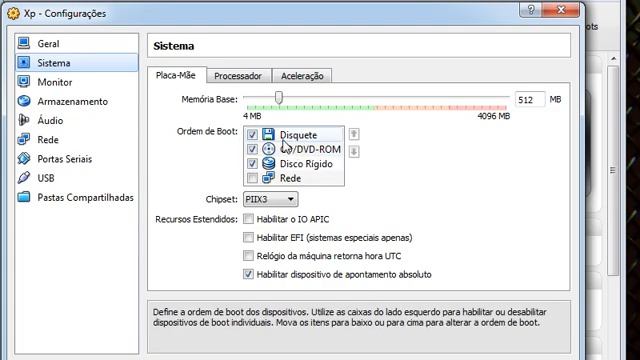Click the Memória Base slider handle
This screenshot has width=640, height=360.
(278, 98)
